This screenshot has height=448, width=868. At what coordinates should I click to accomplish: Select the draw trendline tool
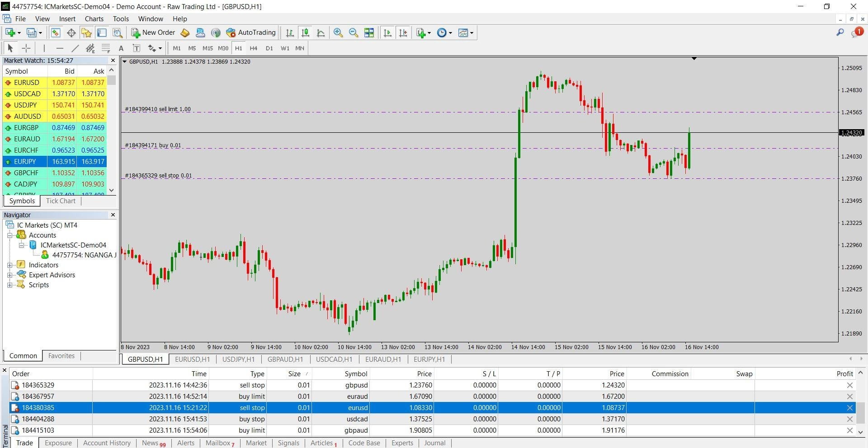click(x=75, y=48)
